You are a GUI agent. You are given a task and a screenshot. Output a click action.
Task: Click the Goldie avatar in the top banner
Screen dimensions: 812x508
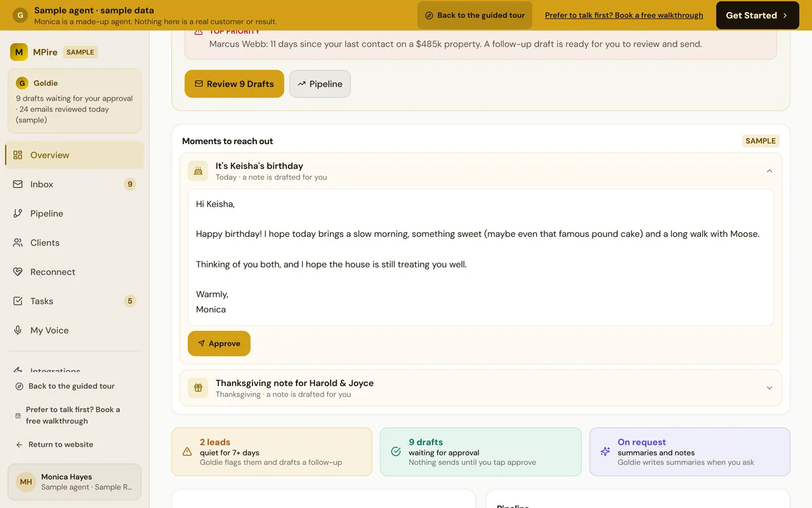coord(20,15)
